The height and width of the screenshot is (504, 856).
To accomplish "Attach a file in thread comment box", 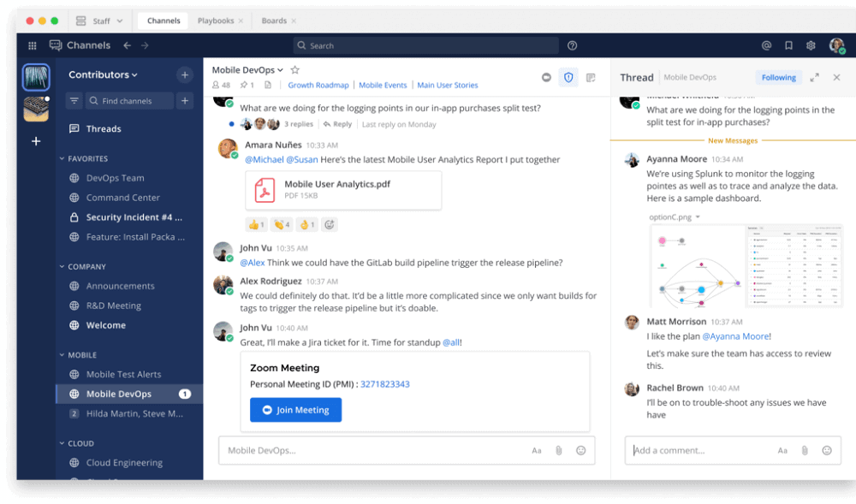I will (x=805, y=451).
